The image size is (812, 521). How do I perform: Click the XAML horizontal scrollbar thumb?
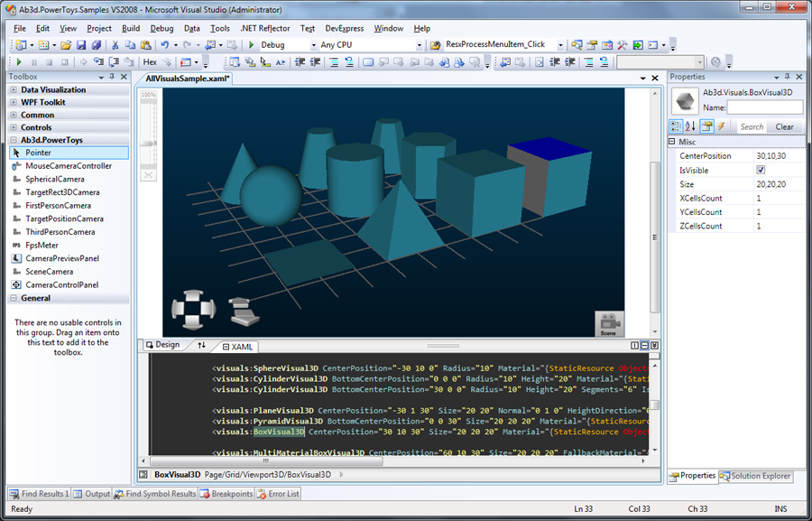[266, 461]
